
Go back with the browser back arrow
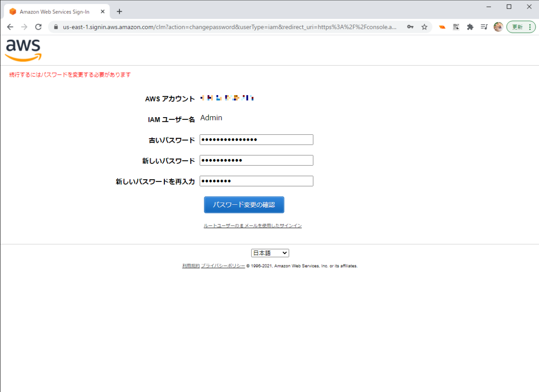click(10, 27)
